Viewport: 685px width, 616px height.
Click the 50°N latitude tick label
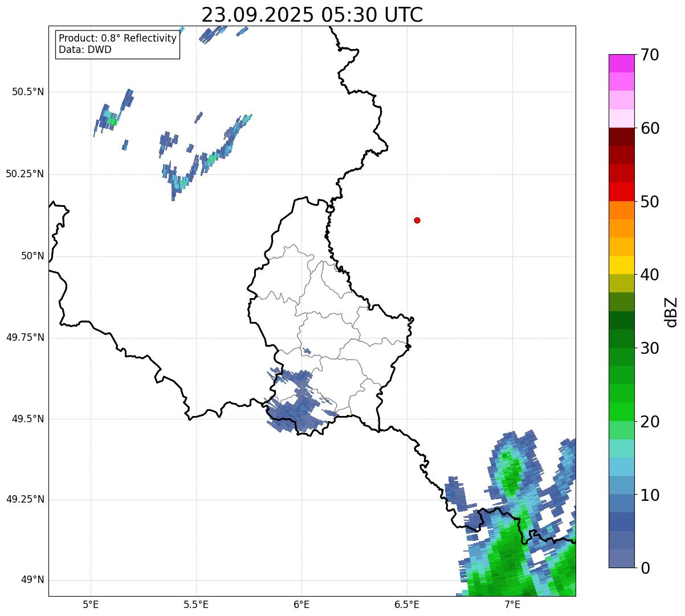32,256
